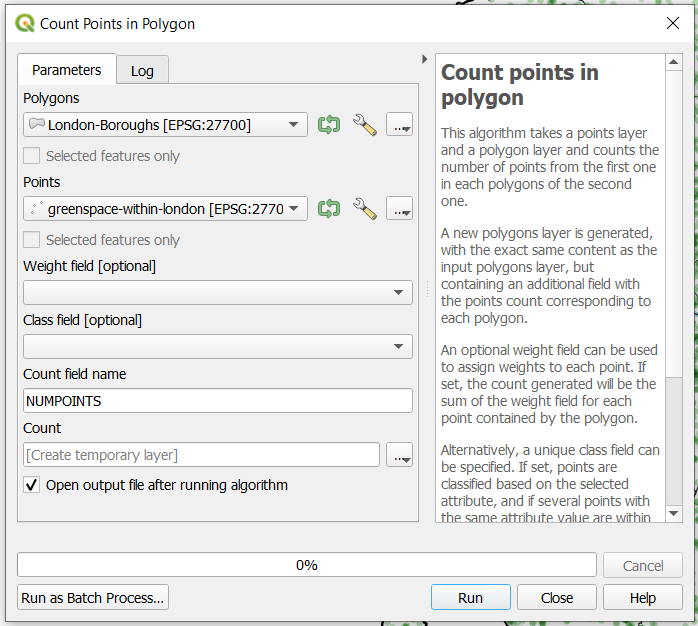Toggle Selected features only under Polygons

click(32, 156)
